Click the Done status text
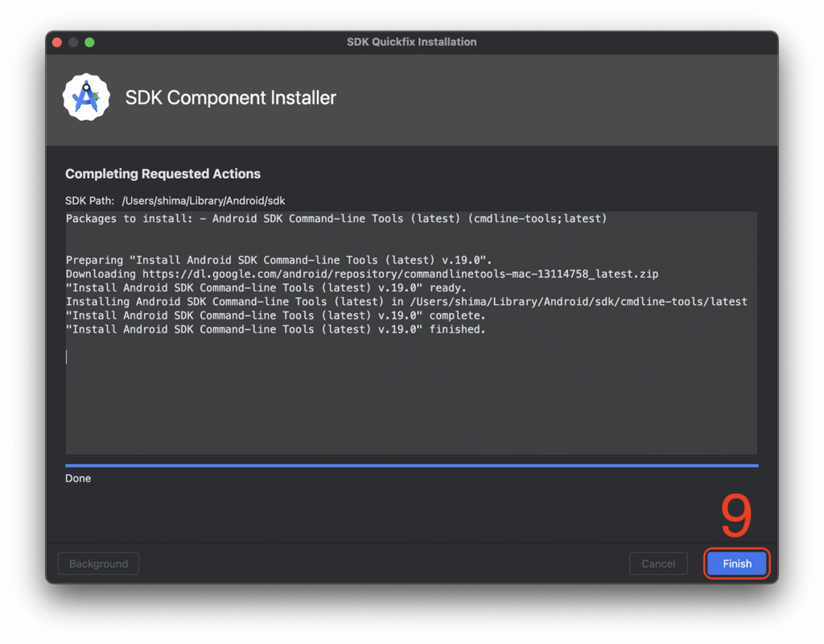This screenshot has width=824, height=644. [78, 478]
